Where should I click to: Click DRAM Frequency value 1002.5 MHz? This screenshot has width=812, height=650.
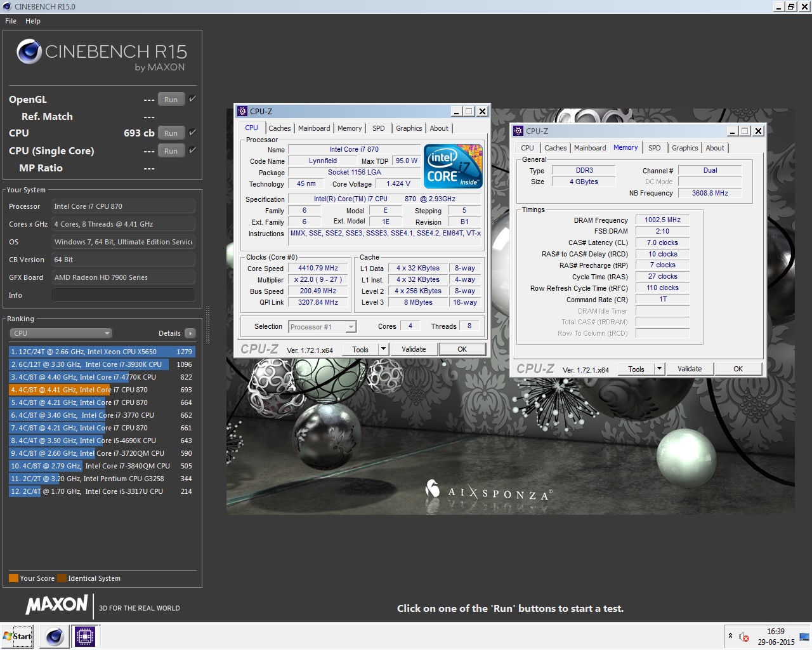pyautogui.click(x=662, y=220)
